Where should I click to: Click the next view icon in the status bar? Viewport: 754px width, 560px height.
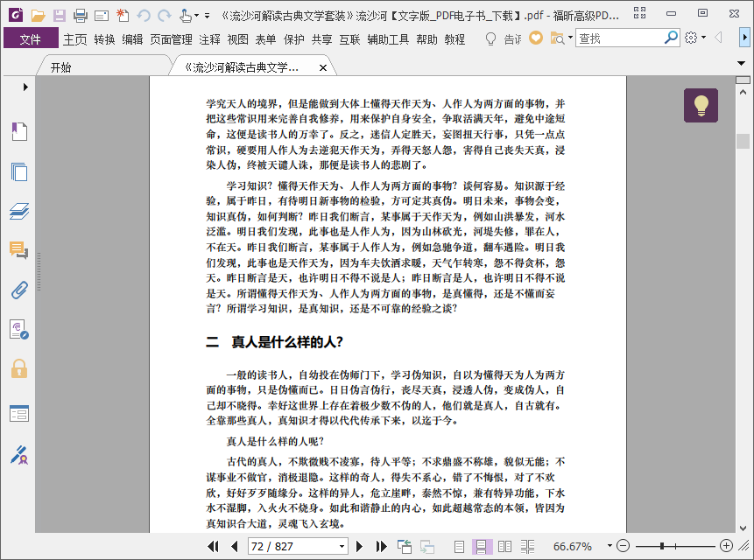click(x=427, y=546)
